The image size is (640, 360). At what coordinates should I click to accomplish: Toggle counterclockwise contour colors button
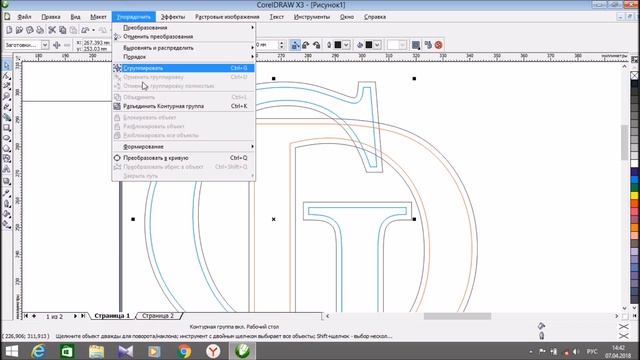point(316,45)
